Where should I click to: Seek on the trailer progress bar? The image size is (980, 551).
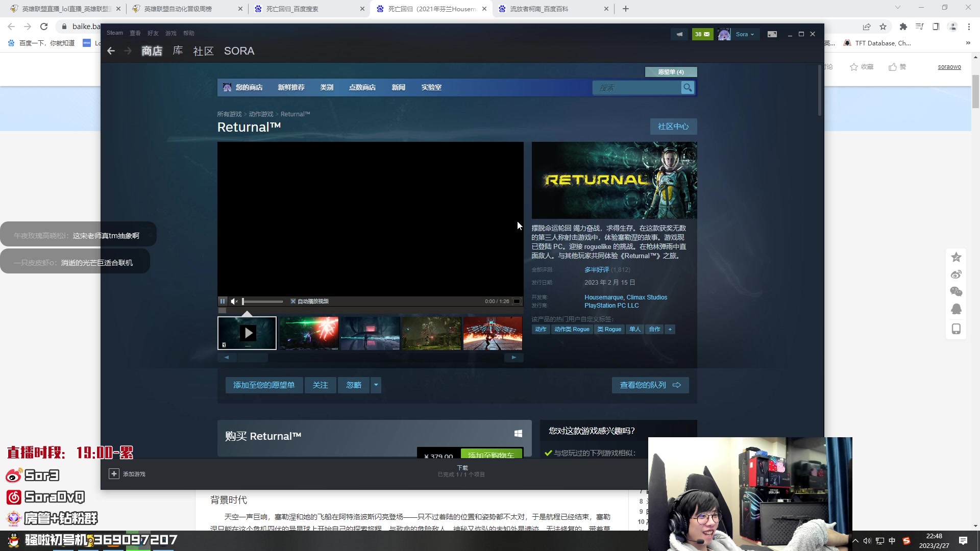point(371,310)
